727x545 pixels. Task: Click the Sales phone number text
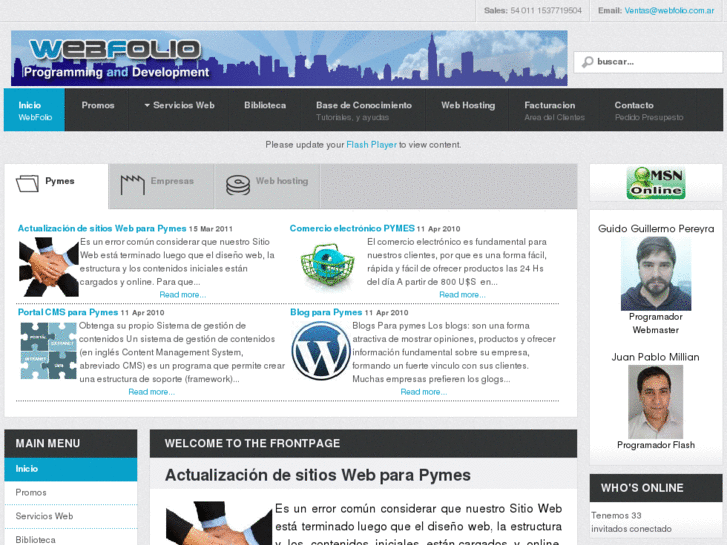click(x=546, y=10)
